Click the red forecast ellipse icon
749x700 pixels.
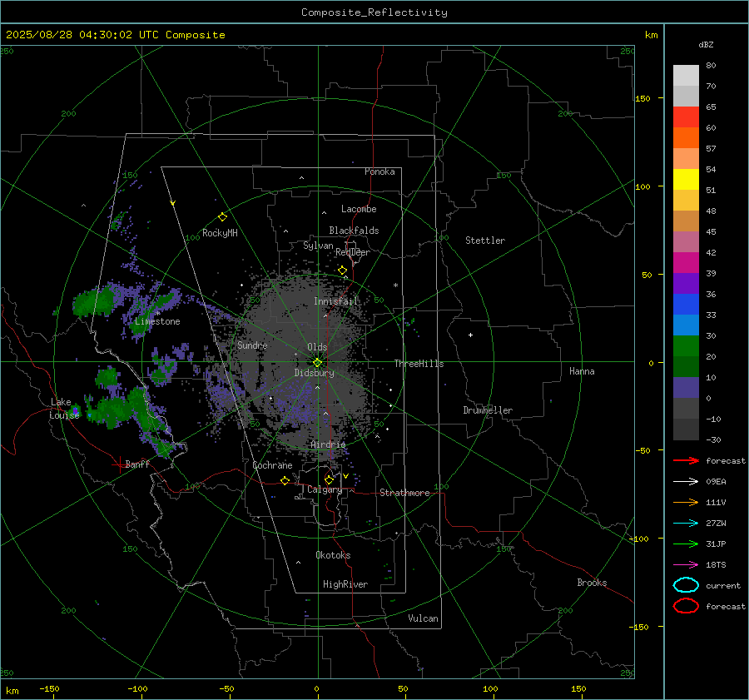pyautogui.click(x=686, y=606)
